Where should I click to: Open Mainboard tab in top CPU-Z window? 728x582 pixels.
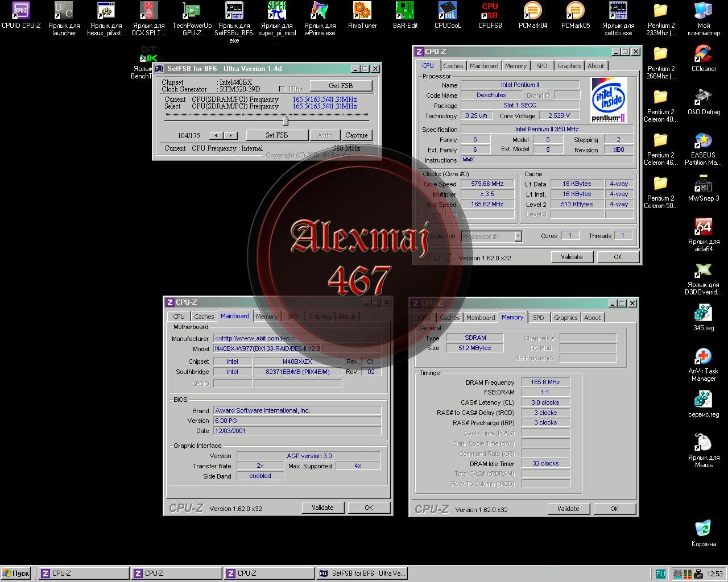click(484, 66)
